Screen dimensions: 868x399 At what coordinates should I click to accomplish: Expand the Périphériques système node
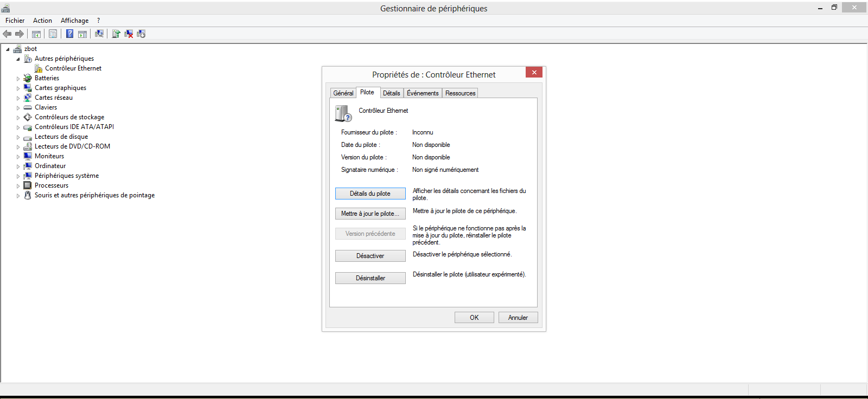tap(18, 176)
